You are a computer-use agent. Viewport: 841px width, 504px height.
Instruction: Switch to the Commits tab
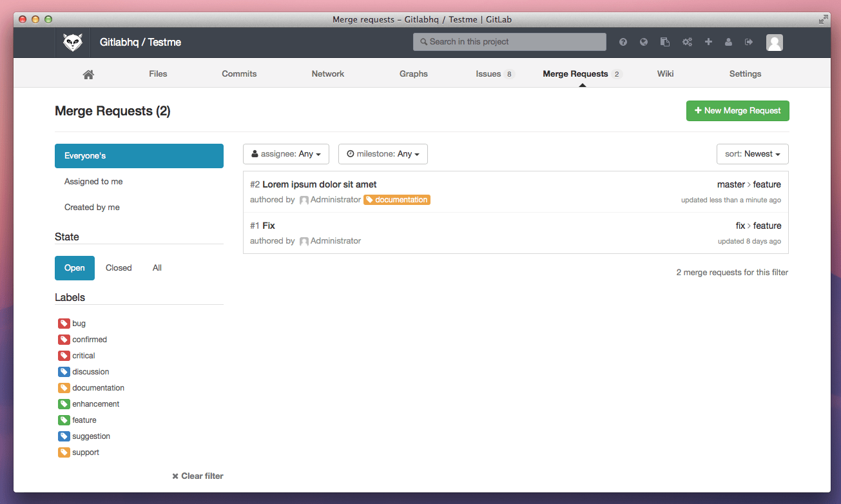239,73
